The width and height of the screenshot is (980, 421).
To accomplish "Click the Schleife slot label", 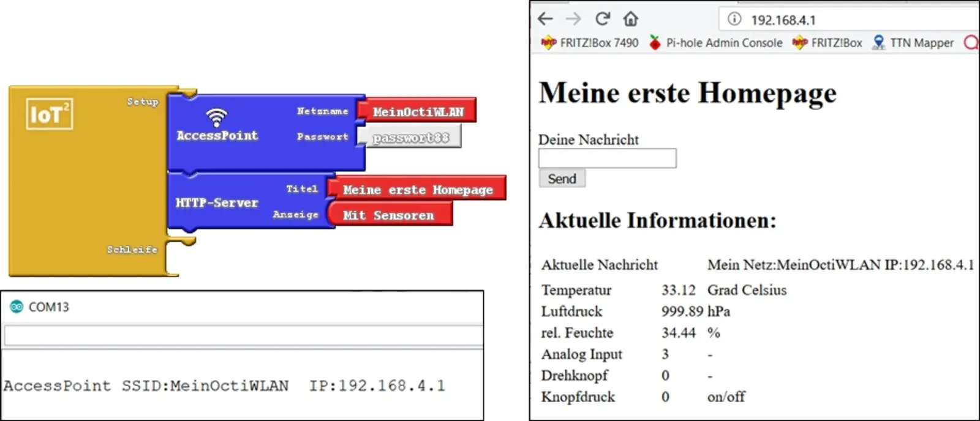I will click(132, 250).
